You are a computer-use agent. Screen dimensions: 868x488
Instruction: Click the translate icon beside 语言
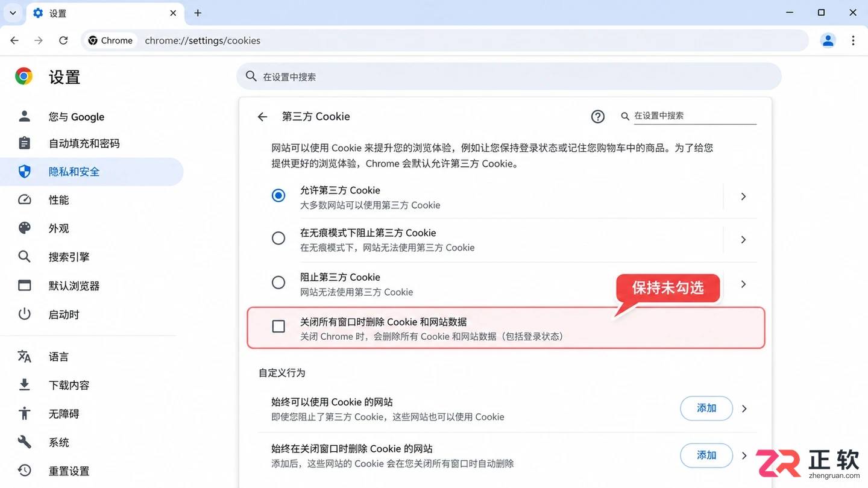[x=24, y=356]
